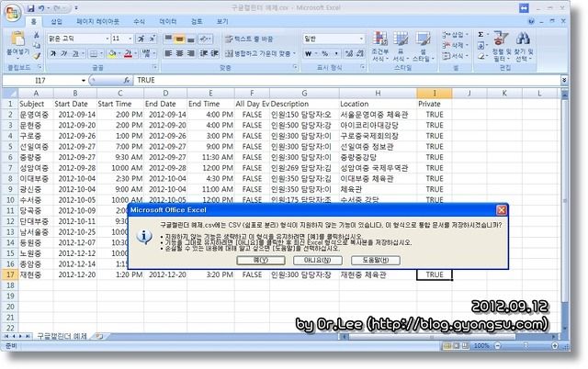Image resolution: width=588 pixels, height=369 pixels.
Task: Click Help (도움말) in the dialog
Action: coord(376,260)
